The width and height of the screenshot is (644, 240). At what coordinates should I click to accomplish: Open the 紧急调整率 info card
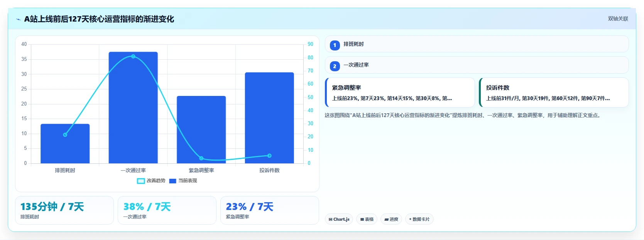click(x=400, y=92)
